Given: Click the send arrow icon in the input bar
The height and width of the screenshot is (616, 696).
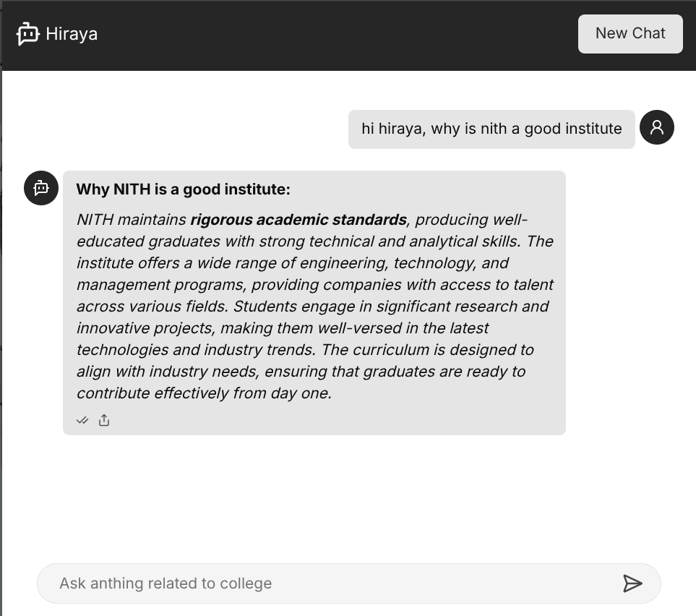Looking at the screenshot, I should tap(633, 583).
